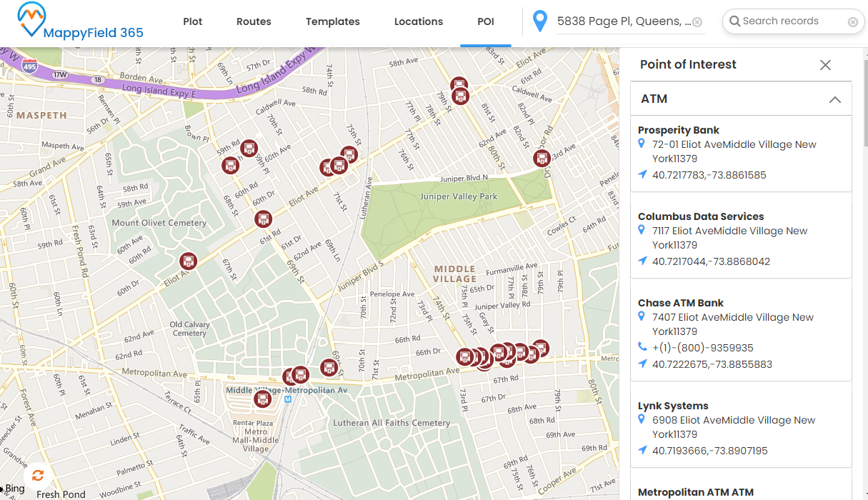The height and width of the screenshot is (500, 868).
Task: Select the Columbus Data Services result
Action: (x=701, y=216)
